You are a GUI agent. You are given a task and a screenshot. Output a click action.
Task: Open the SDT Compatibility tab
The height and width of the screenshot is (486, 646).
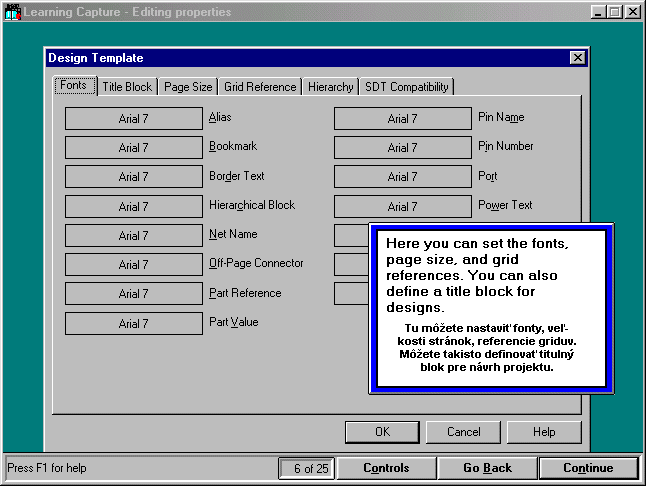(x=406, y=87)
